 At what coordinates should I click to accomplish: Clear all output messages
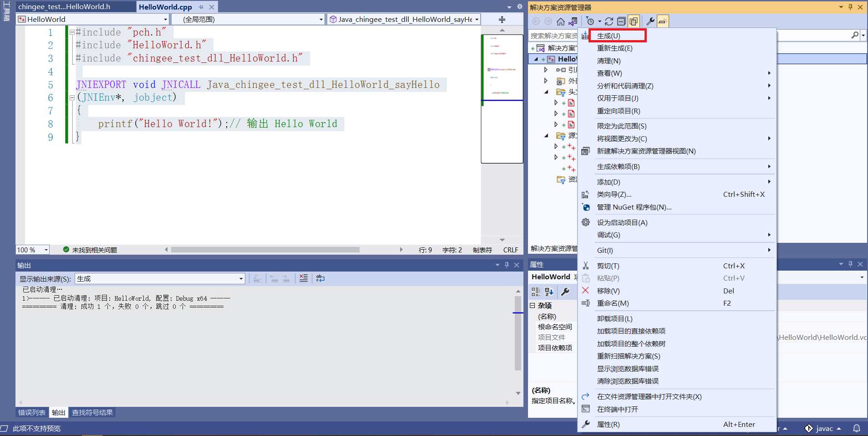pos(303,278)
